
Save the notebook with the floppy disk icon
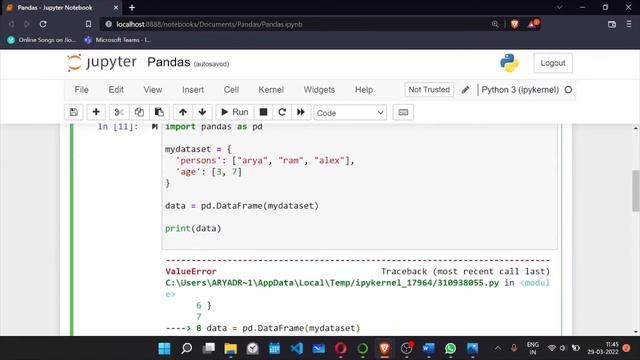pos(73,112)
